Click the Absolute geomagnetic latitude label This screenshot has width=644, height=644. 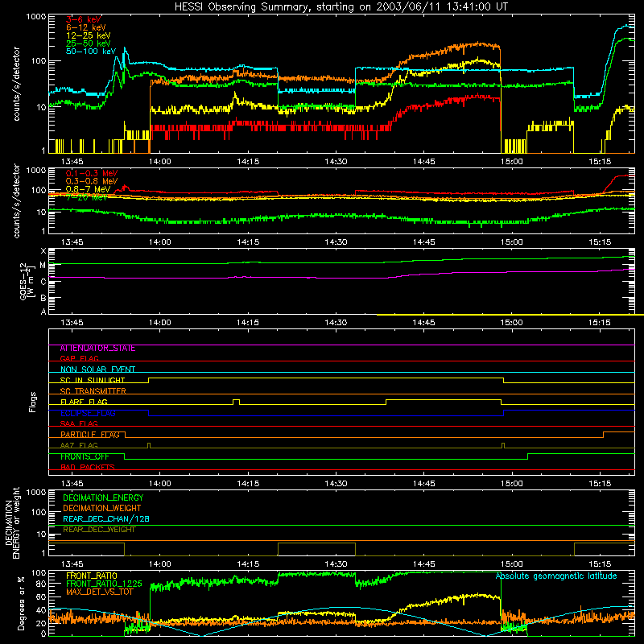pyautogui.click(x=556, y=576)
